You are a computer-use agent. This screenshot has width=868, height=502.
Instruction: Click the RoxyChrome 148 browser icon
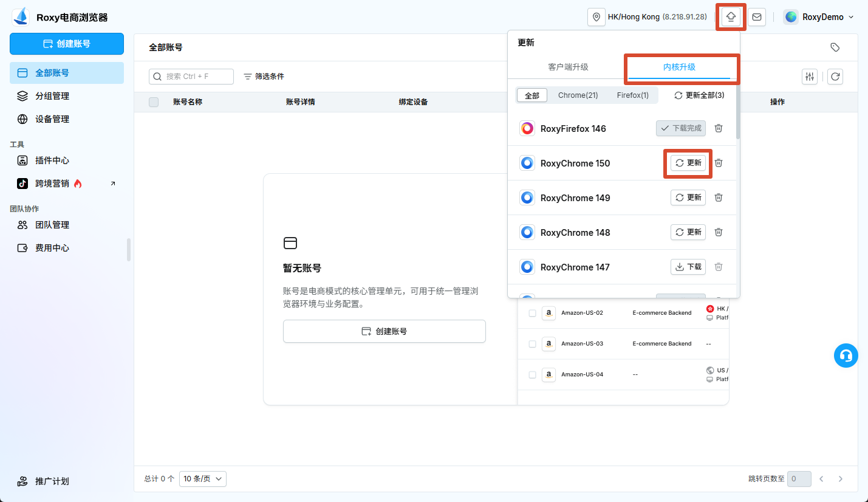(x=527, y=232)
